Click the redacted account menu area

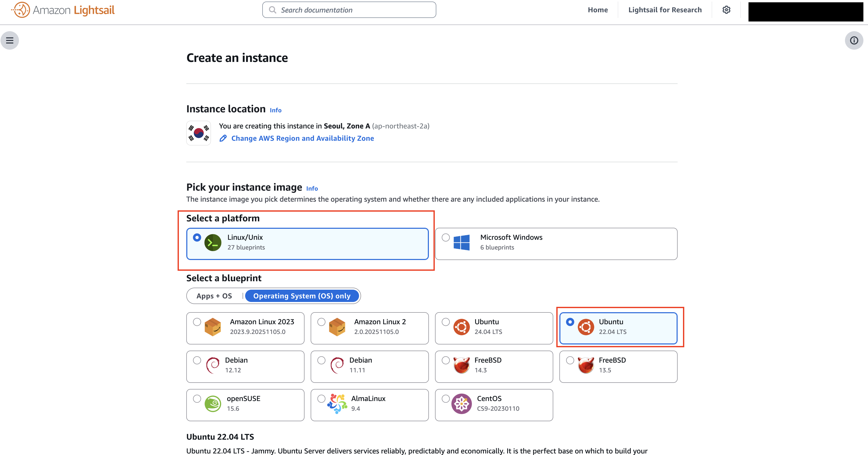(806, 12)
